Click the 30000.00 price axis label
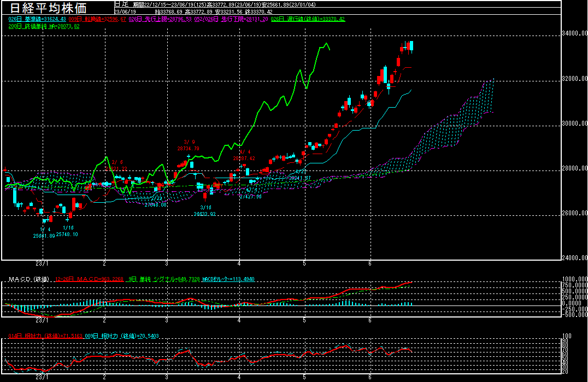The height and width of the screenshot is (382, 588). point(574,124)
